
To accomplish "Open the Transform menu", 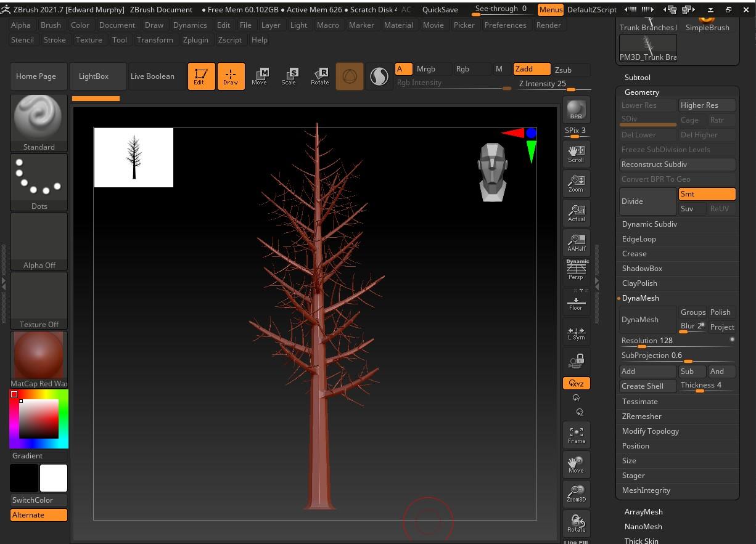I will [x=155, y=40].
